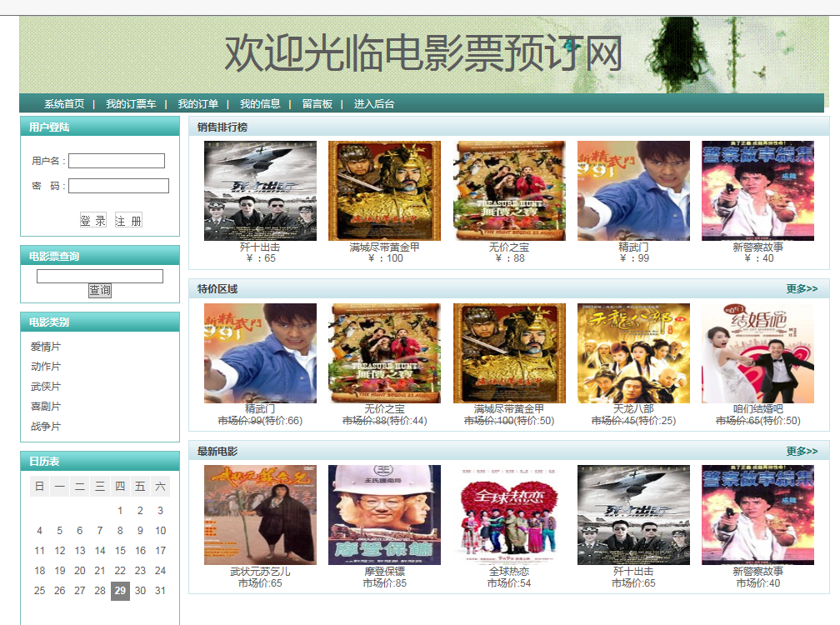Viewport: 840px width, 625px height.
Task: Open 无价之宝 poster in 特价区域
Action: pyautogui.click(x=385, y=353)
